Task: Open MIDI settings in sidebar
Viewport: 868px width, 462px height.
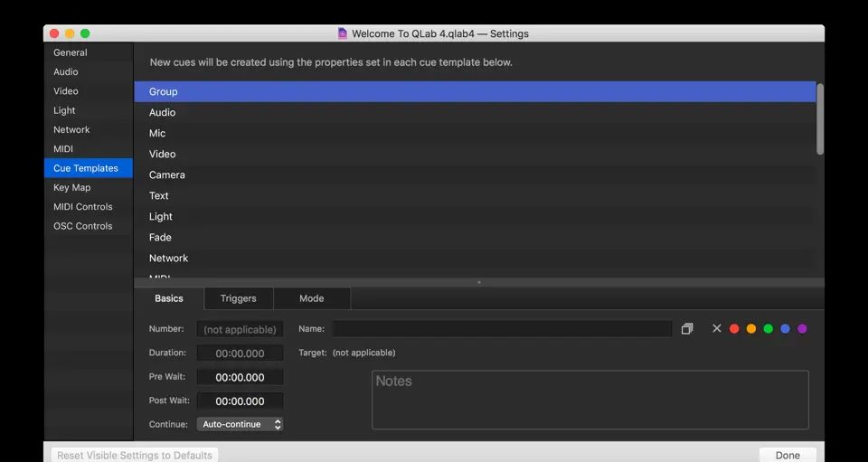Action: click(88, 149)
